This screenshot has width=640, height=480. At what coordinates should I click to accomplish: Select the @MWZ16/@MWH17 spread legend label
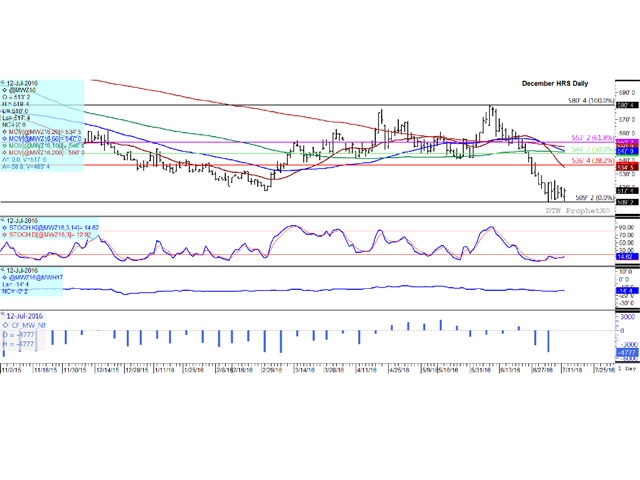coord(35,278)
